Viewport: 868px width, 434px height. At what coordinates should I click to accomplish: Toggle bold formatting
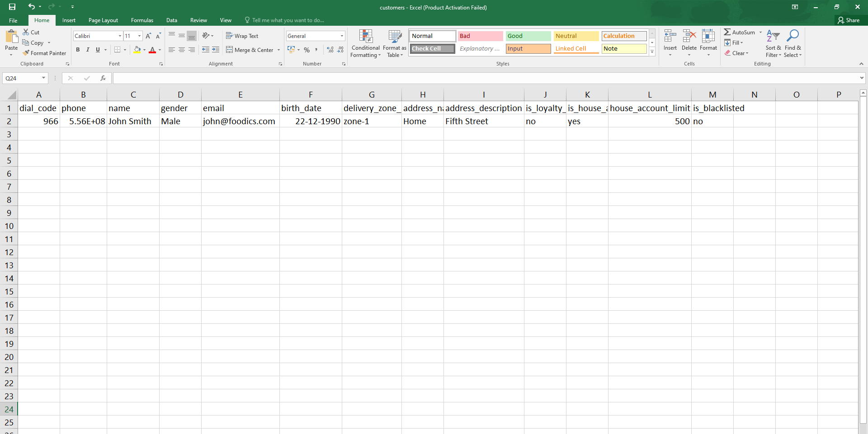(x=78, y=50)
